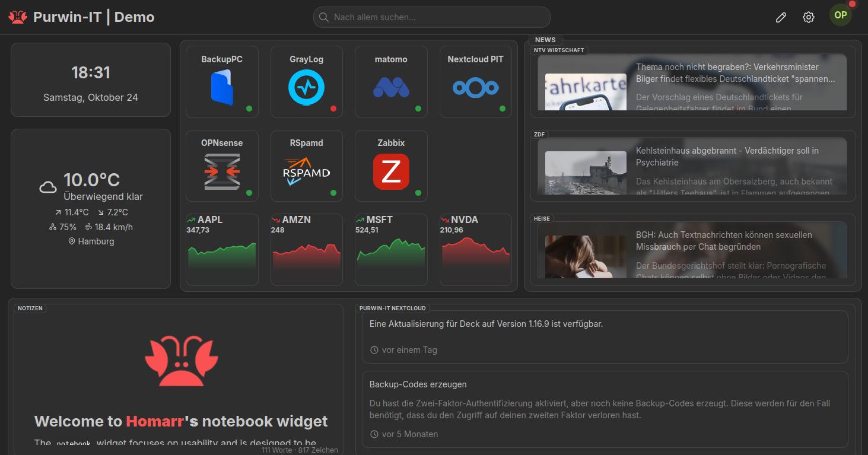Click the 'vor einem Tag' timestamp

pos(409,350)
